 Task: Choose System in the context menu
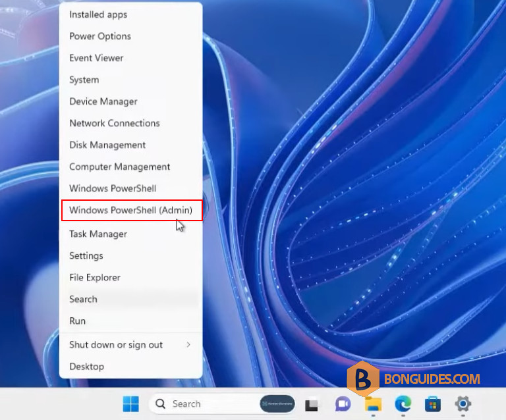pos(130,80)
